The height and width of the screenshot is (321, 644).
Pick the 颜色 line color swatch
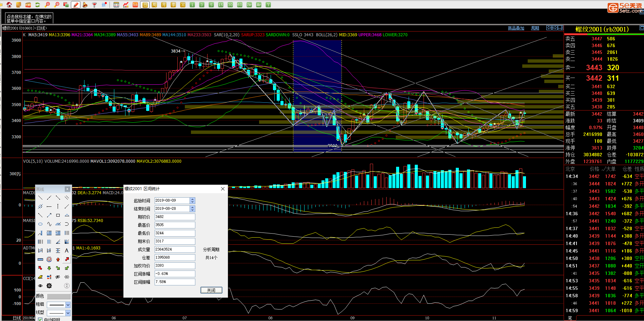click(x=59, y=296)
